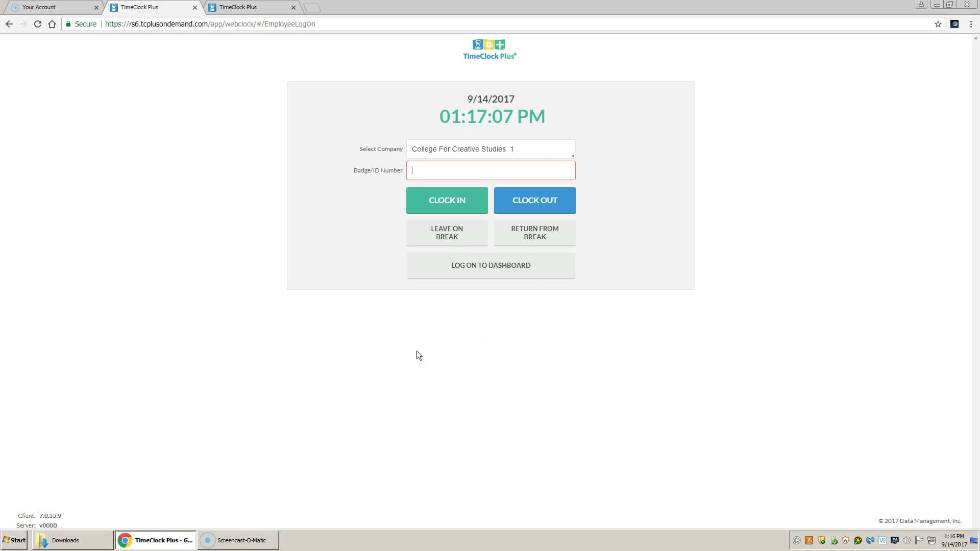Open the Action Center flag icon
980x551 pixels.
(919, 540)
